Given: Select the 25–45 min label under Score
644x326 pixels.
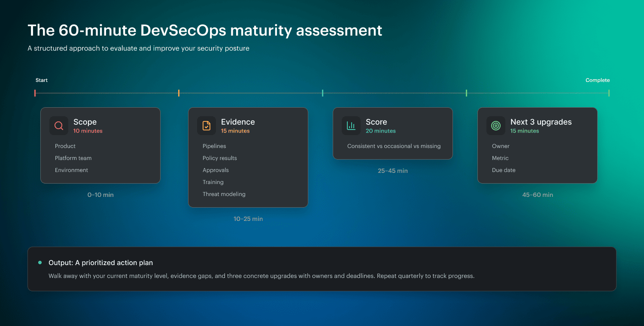Looking at the screenshot, I should [392, 171].
